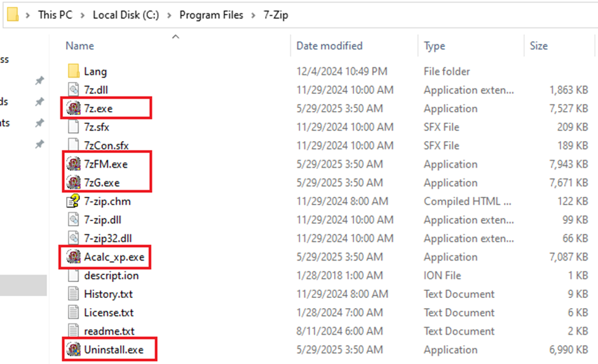Navigate to Program Files breadcrumb
Image resolution: width=598 pixels, height=364 pixels.
[211, 15]
